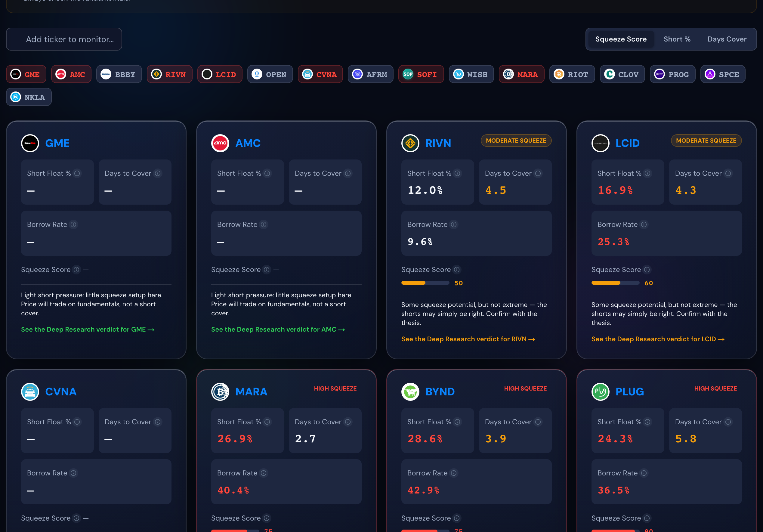
Task: Toggle the AFRM ticker chip
Action: click(x=370, y=74)
